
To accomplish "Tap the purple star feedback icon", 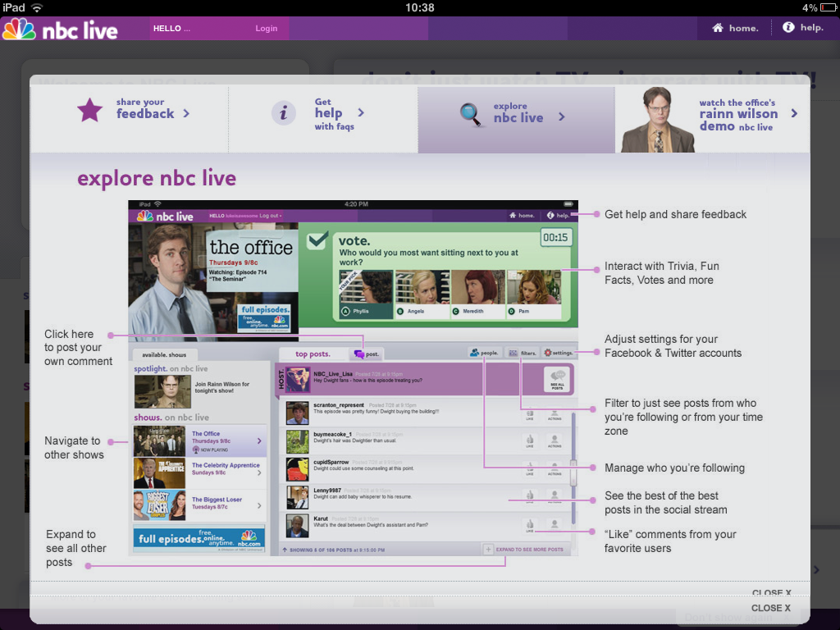I will tap(89, 110).
